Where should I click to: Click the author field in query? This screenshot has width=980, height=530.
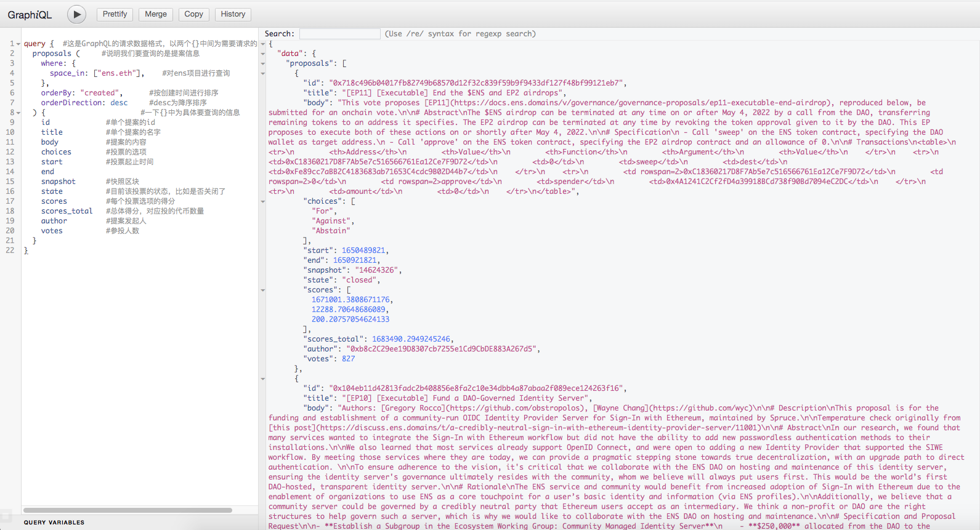54,221
